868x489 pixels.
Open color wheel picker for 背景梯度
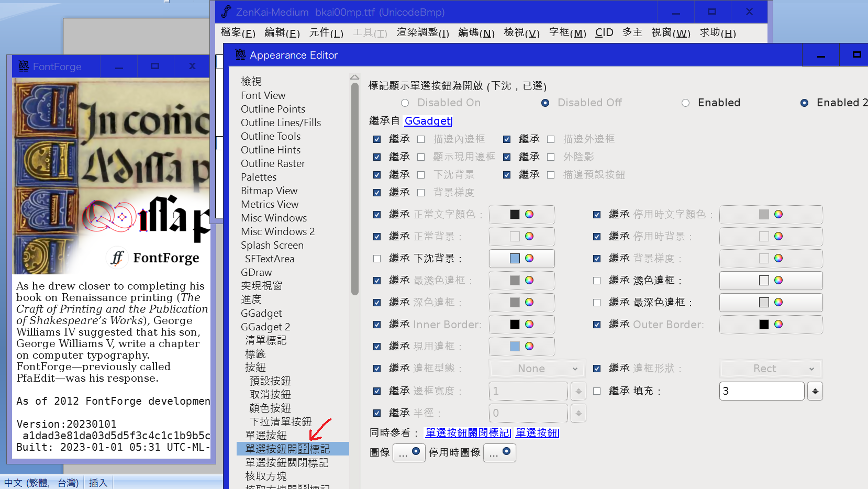click(778, 258)
